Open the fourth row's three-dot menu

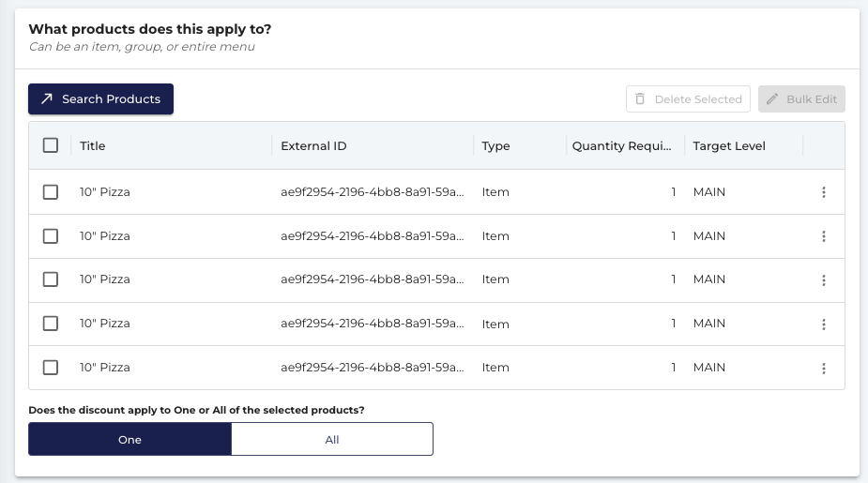824,325
